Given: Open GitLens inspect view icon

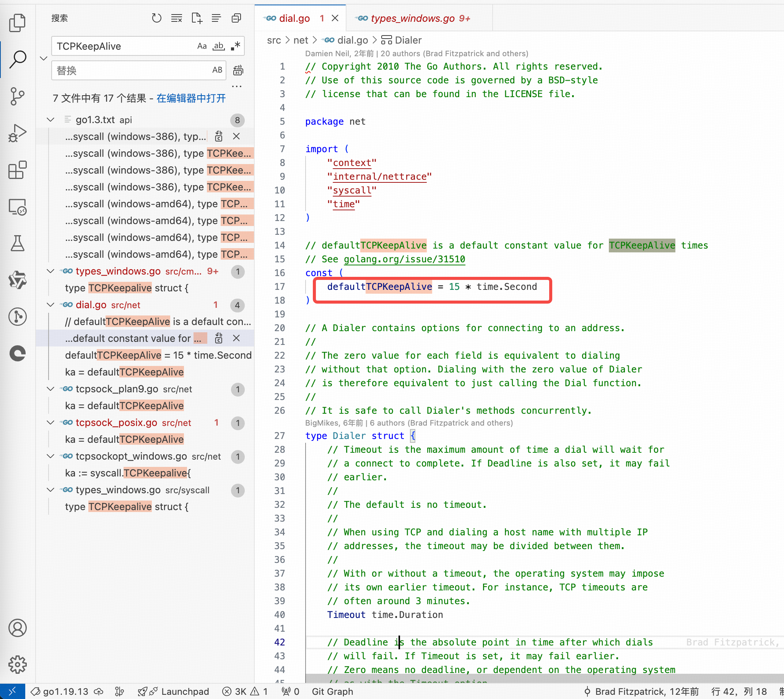Looking at the screenshot, I should click(17, 317).
